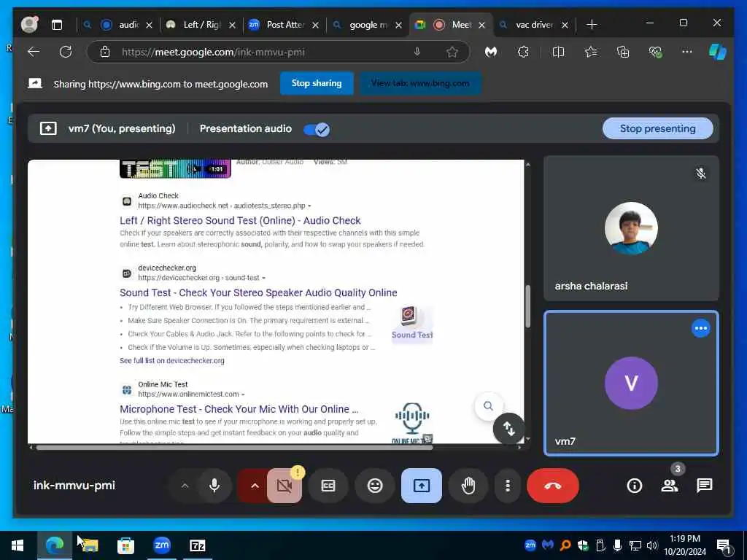Image resolution: width=747 pixels, height=560 pixels.
Task: Add page to favorites star
Action: [452, 52]
